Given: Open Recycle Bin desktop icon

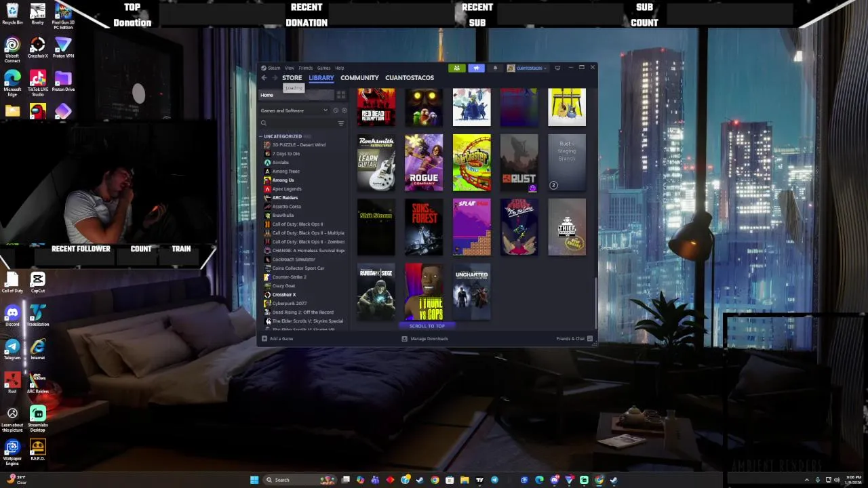Looking at the screenshot, I should pyautogui.click(x=12, y=14).
